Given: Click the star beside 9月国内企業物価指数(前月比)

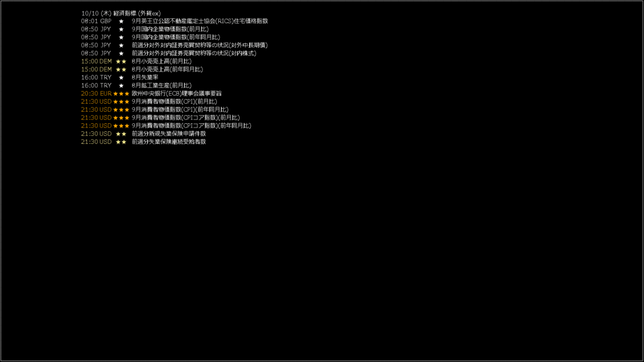Looking at the screenshot, I should pyautogui.click(x=121, y=30).
